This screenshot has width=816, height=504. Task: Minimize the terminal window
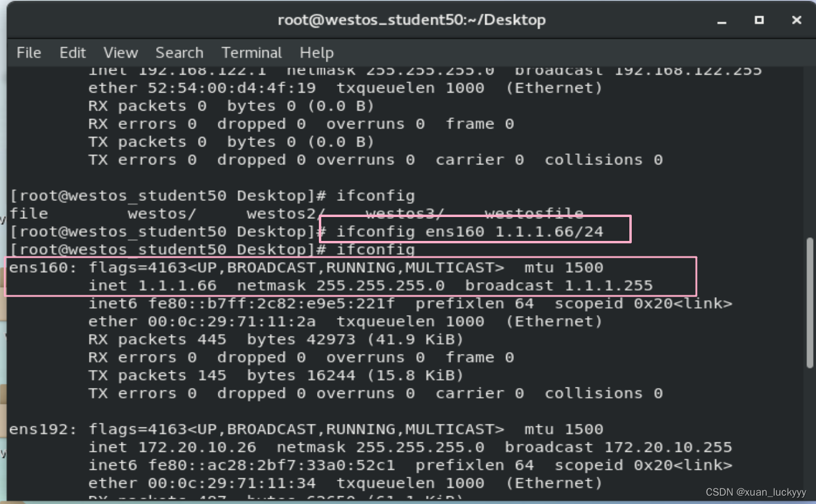[x=722, y=20]
